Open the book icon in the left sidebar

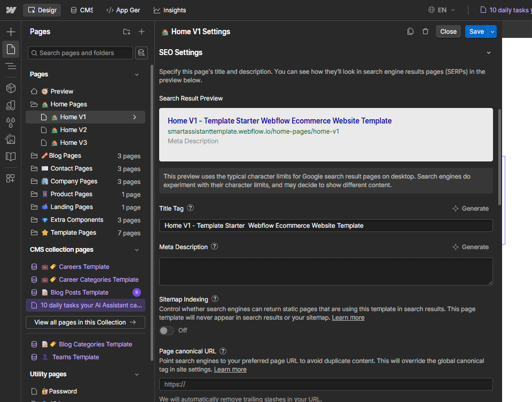[11, 157]
